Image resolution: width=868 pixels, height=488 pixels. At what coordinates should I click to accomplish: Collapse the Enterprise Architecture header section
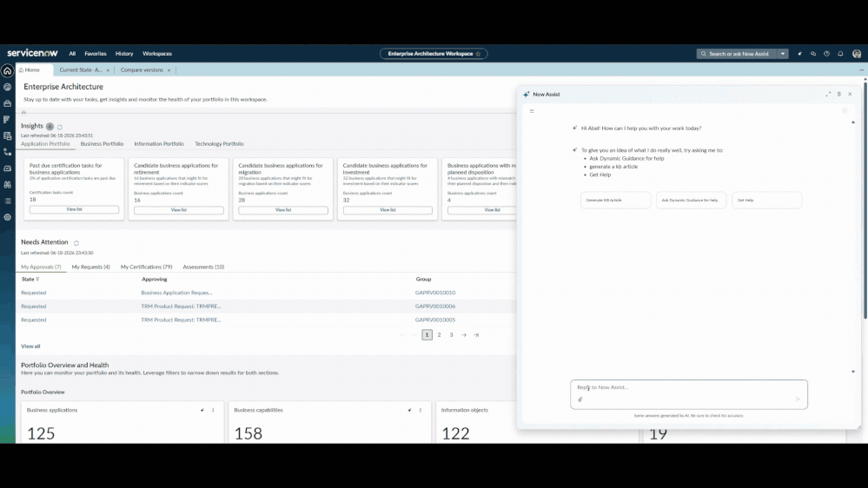23,112
